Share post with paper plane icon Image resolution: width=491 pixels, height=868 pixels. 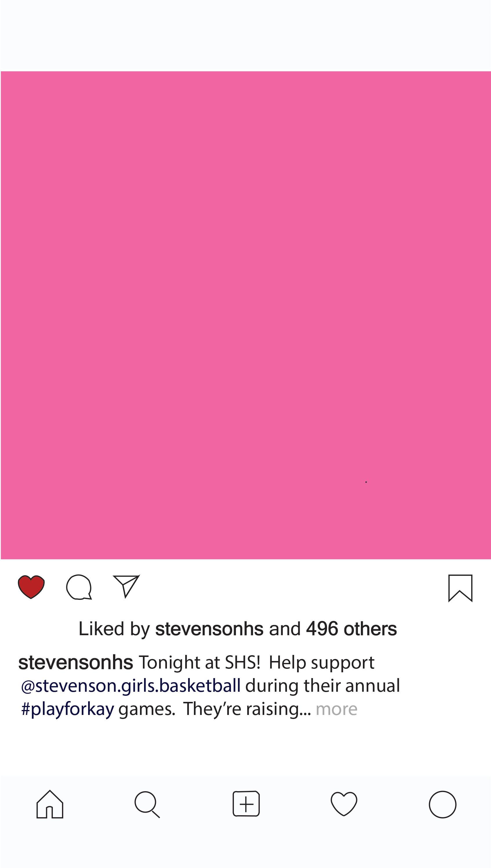[x=126, y=586]
